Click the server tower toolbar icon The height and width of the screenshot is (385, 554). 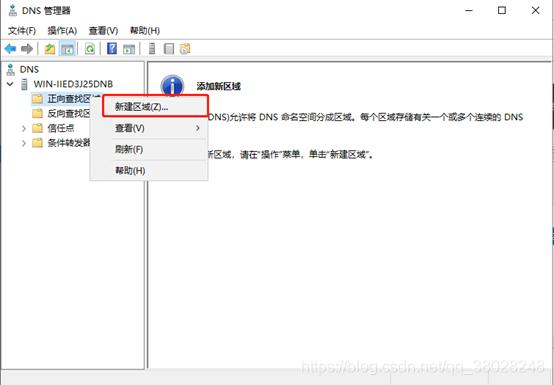coord(152,49)
